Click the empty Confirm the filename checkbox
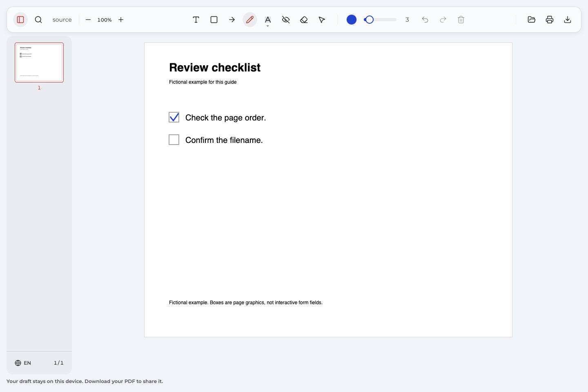The width and height of the screenshot is (588, 392). 174,140
